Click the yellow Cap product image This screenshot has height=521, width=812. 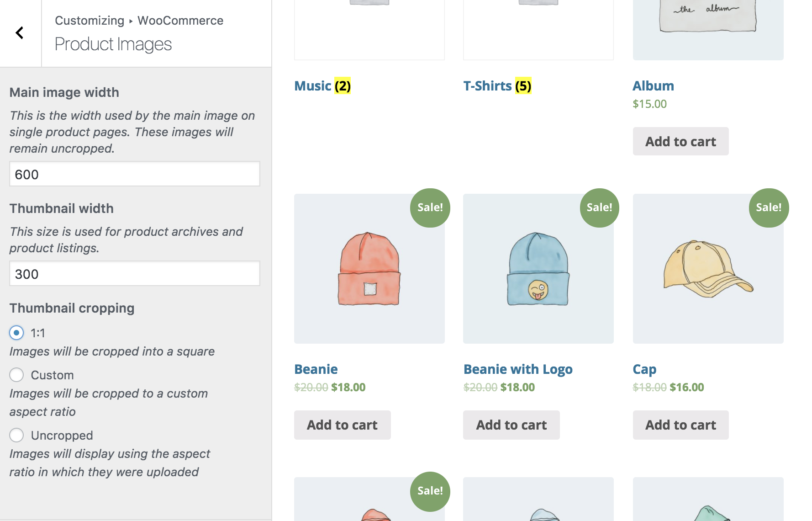(x=708, y=269)
